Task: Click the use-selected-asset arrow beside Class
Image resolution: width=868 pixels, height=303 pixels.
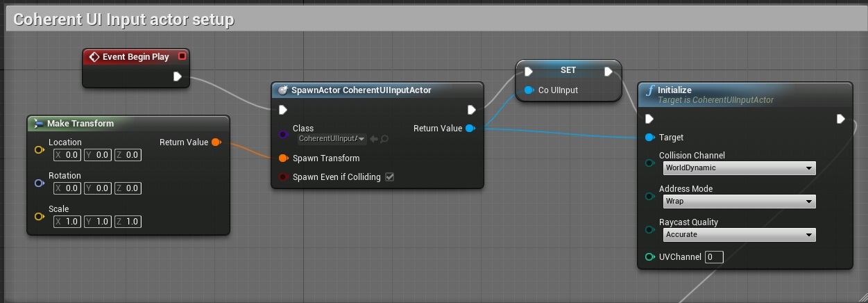Action: click(373, 139)
